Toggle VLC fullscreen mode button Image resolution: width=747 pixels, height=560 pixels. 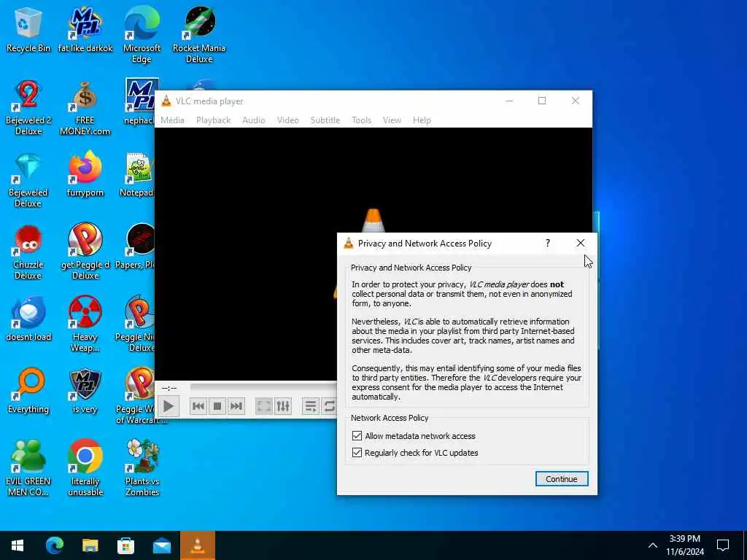(264, 406)
